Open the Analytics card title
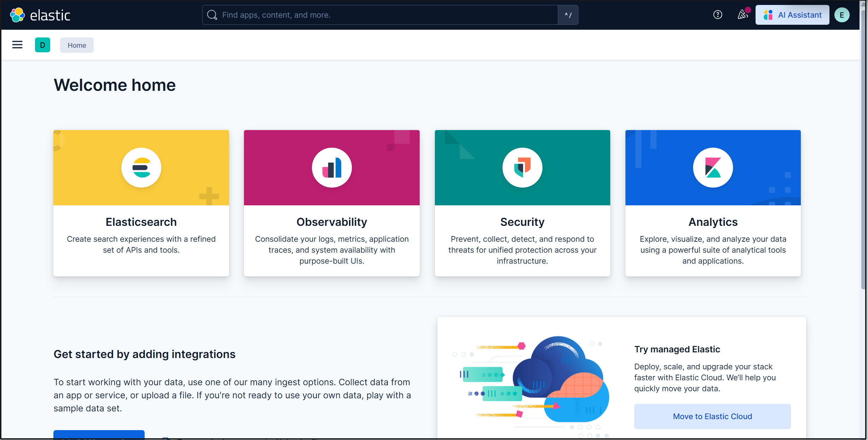This screenshot has width=868, height=440. [713, 222]
